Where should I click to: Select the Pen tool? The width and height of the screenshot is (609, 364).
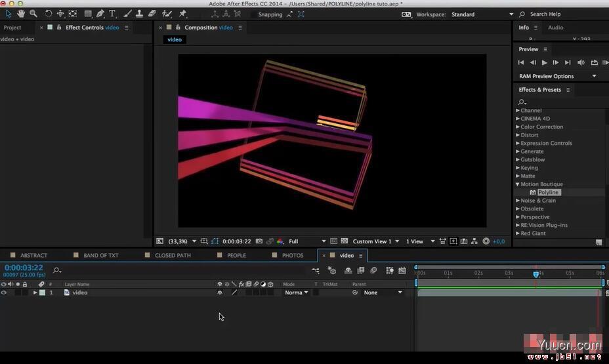point(100,14)
